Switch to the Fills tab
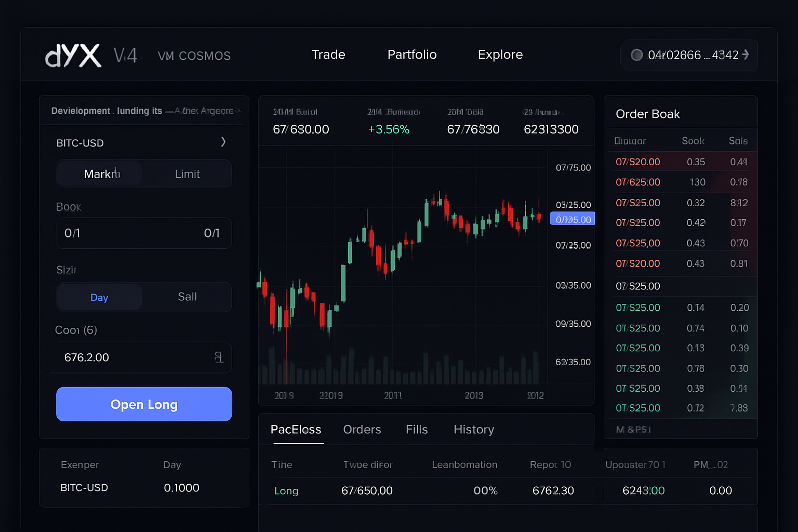Image resolution: width=798 pixels, height=532 pixels. point(417,430)
